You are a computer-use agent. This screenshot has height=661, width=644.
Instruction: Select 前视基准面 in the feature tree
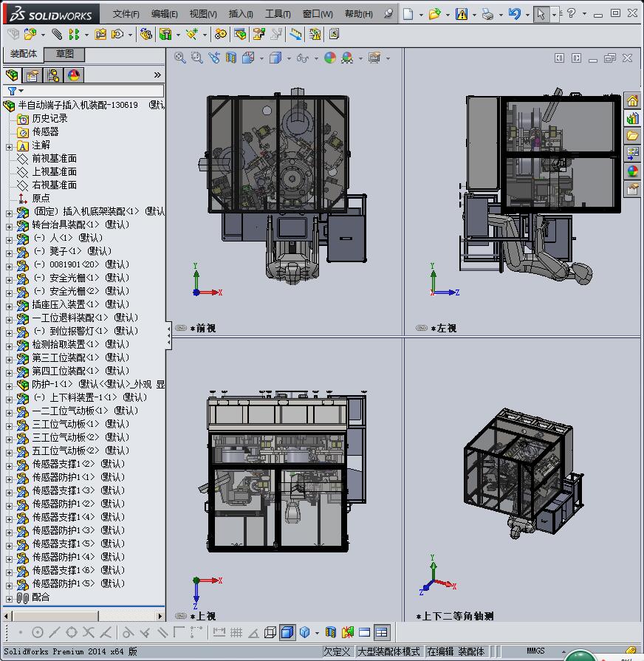[x=54, y=159]
